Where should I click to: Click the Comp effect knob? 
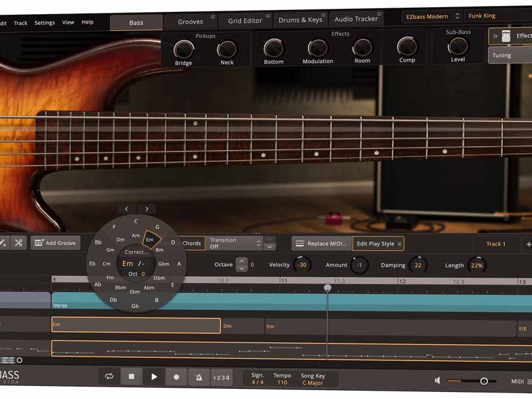pos(407,47)
